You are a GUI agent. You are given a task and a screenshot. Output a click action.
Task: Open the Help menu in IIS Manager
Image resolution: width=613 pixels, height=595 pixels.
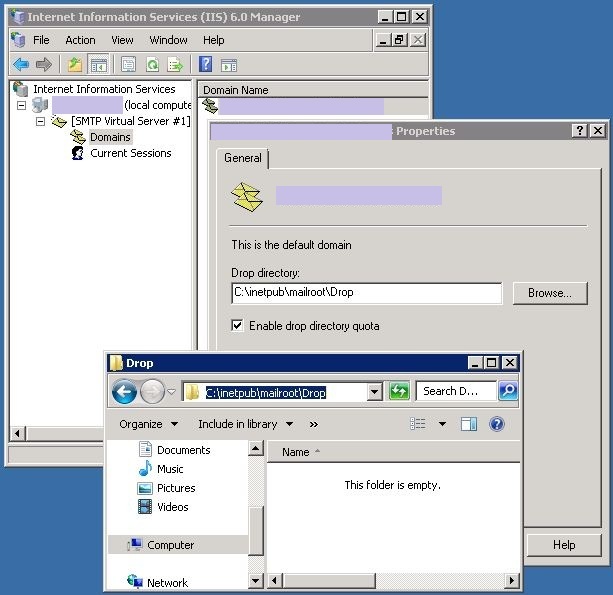[x=213, y=40]
